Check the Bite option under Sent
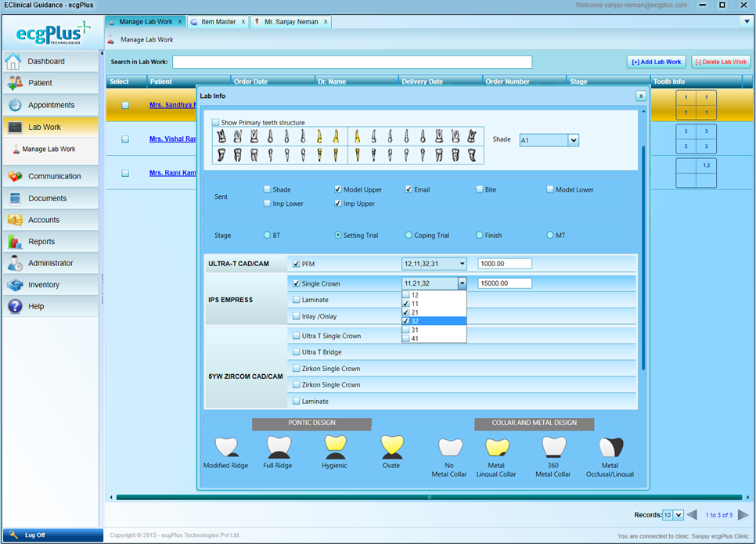The height and width of the screenshot is (544, 756). (480, 189)
